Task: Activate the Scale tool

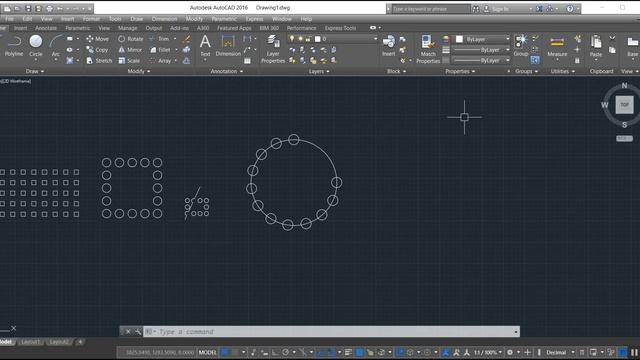Action: [129, 60]
